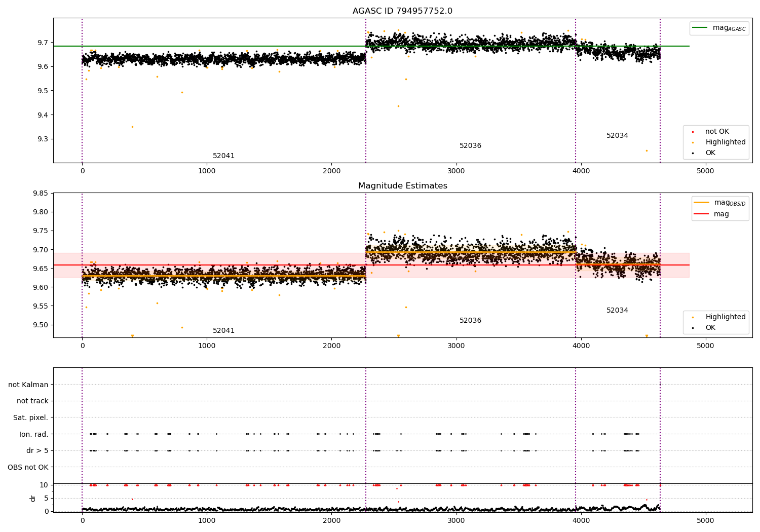The image size is (760, 532).
Task: Select the mag OBSID legend entry in middle plot
Action: click(720, 203)
